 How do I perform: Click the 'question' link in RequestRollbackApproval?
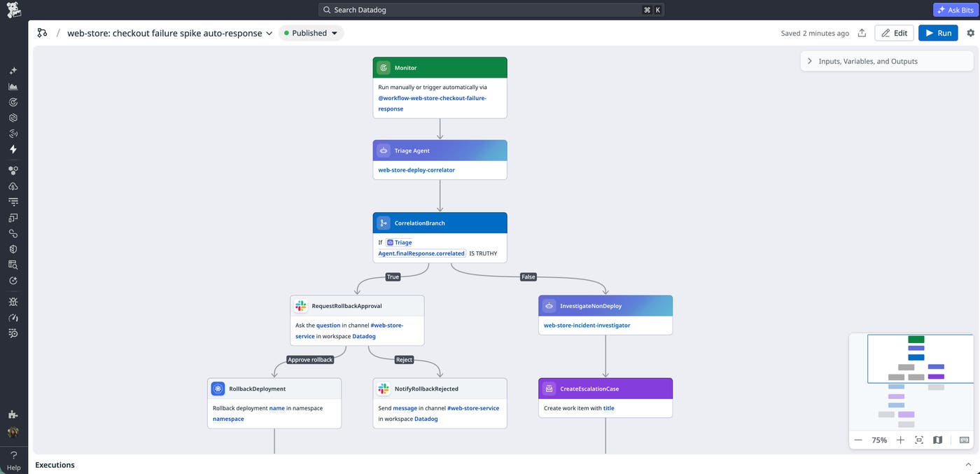coord(328,326)
